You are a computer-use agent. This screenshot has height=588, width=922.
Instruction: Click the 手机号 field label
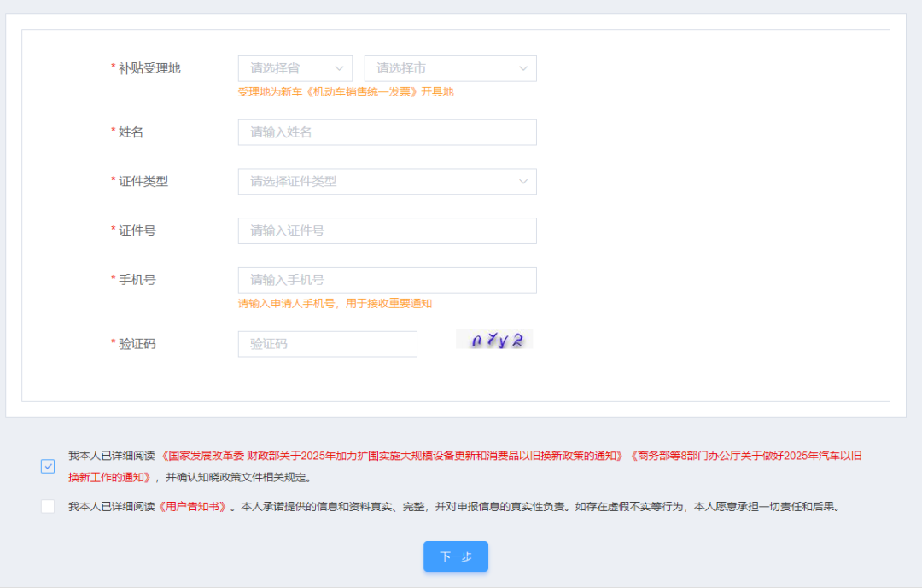[137, 280]
